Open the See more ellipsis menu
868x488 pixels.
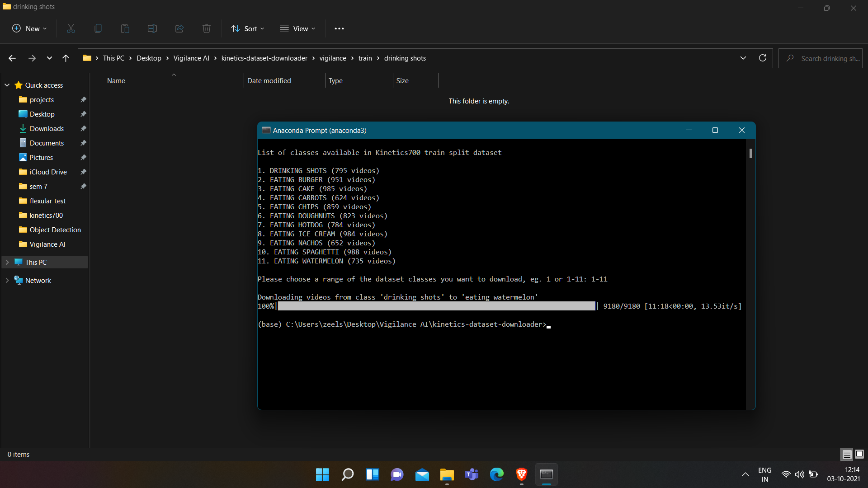(x=339, y=28)
